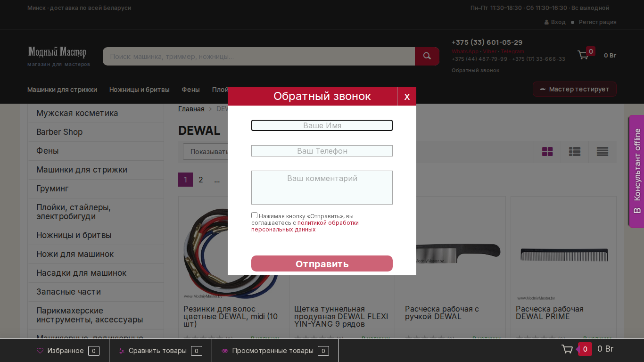This screenshot has width=644, height=362.
Task: Open the WhatsApp contact link
Action: point(465,51)
